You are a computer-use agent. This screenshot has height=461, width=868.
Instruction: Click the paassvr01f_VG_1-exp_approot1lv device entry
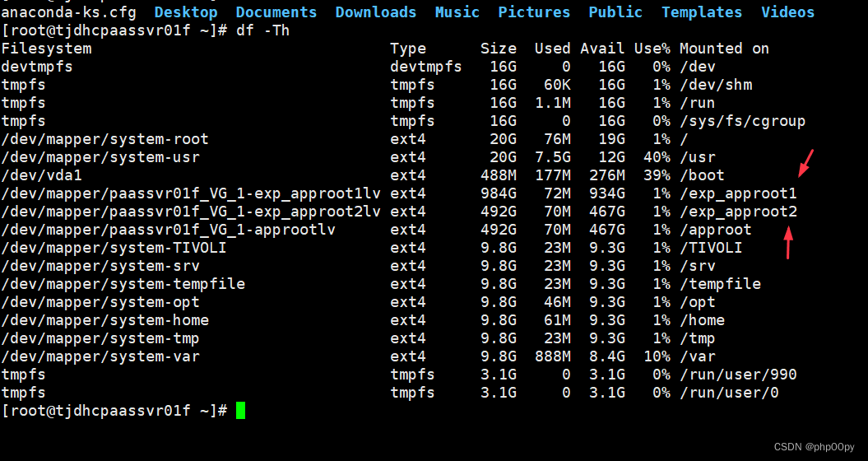pos(191,193)
